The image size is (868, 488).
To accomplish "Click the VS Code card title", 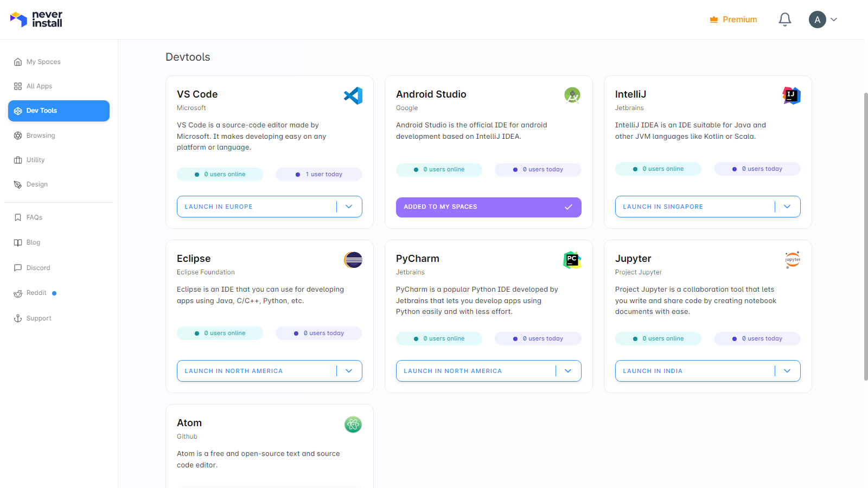I will pyautogui.click(x=197, y=94).
